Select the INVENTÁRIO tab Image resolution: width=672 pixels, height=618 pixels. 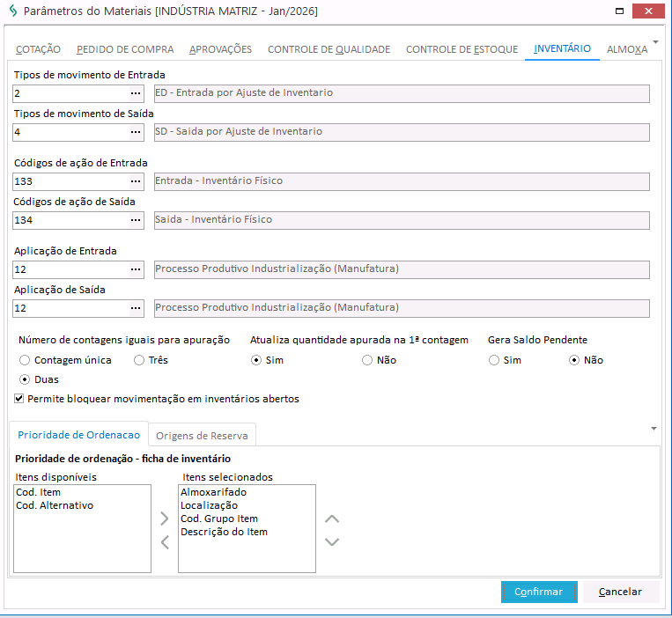pos(562,48)
